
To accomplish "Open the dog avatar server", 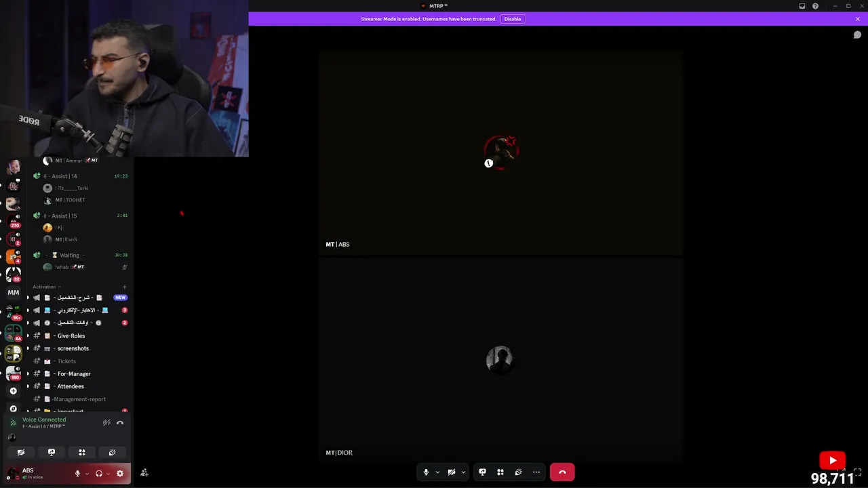I will coord(13,203).
